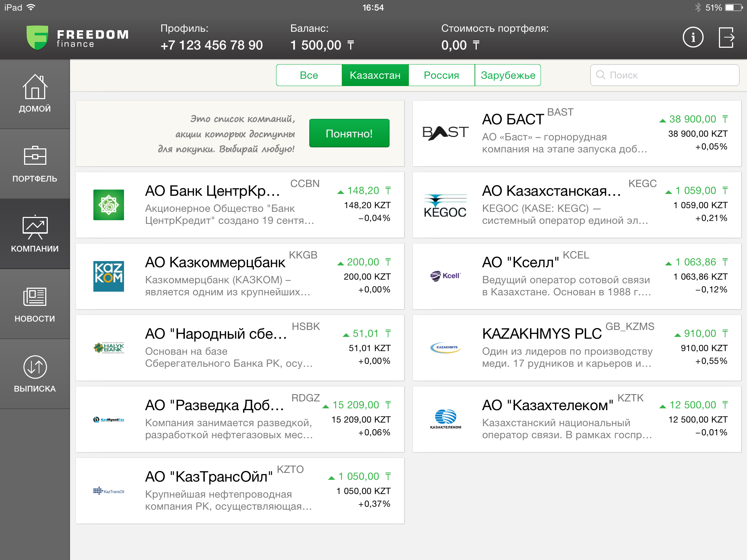The height and width of the screenshot is (560, 747).
Task: Tap the logout exit icon
Action: pos(727,37)
